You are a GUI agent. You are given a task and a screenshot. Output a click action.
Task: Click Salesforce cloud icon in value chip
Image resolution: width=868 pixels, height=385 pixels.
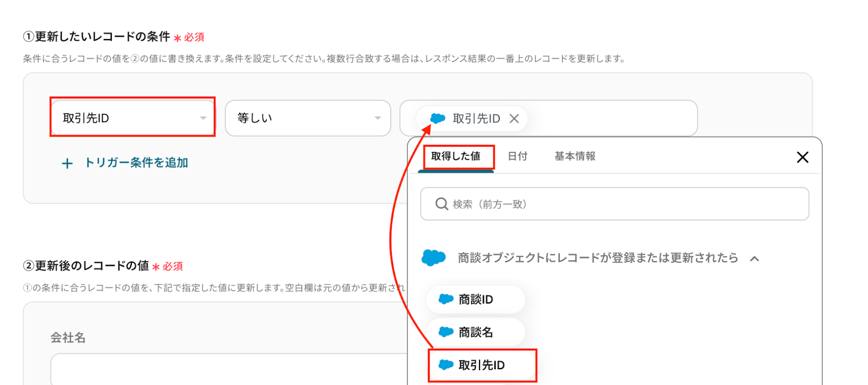pos(437,118)
